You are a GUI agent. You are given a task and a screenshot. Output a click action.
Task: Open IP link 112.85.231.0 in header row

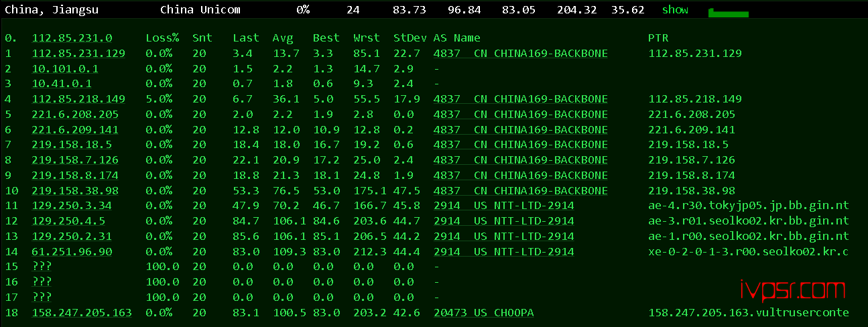(x=72, y=38)
